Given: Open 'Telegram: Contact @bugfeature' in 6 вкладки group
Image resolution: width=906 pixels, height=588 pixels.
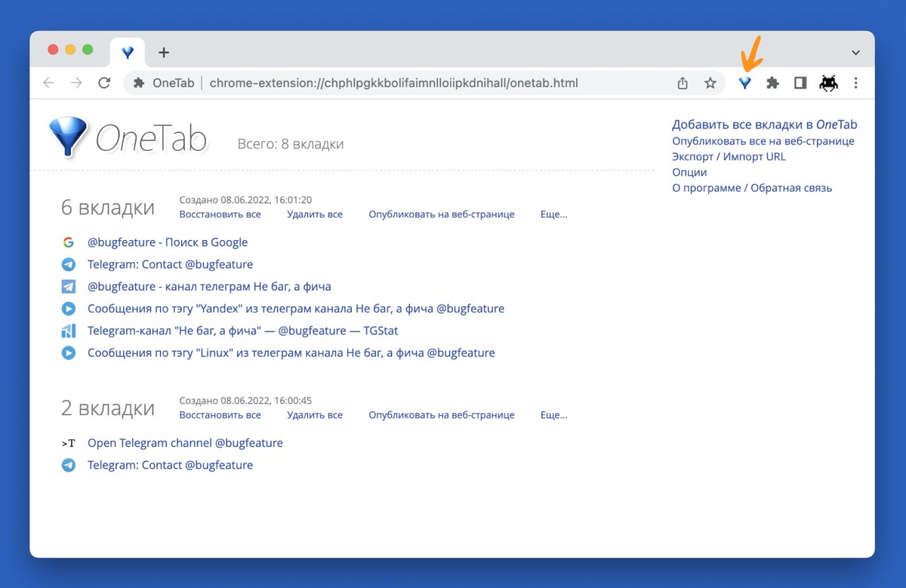Looking at the screenshot, I should [170, 264].
